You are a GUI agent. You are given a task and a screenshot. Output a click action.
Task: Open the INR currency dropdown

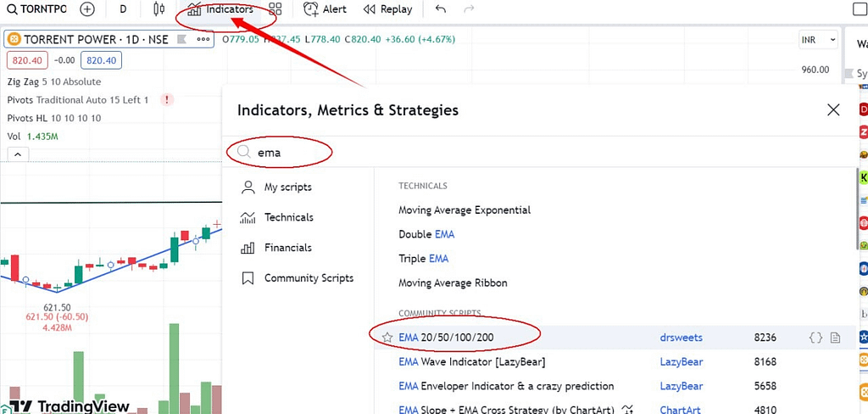(818, 40)
